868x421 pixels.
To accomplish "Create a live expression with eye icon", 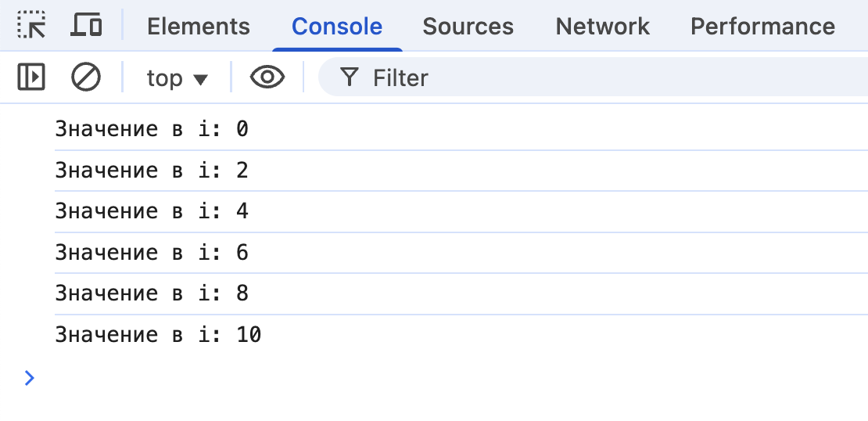I will click(x=267, y=77).
